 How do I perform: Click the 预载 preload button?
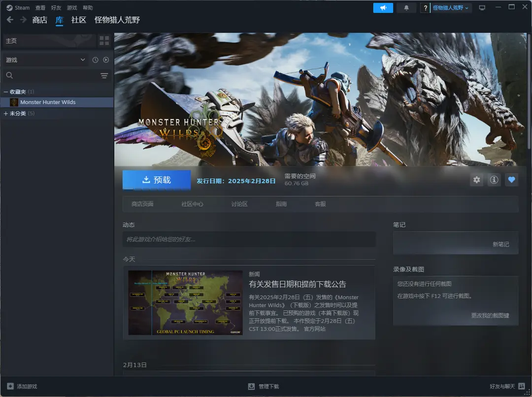157,180
